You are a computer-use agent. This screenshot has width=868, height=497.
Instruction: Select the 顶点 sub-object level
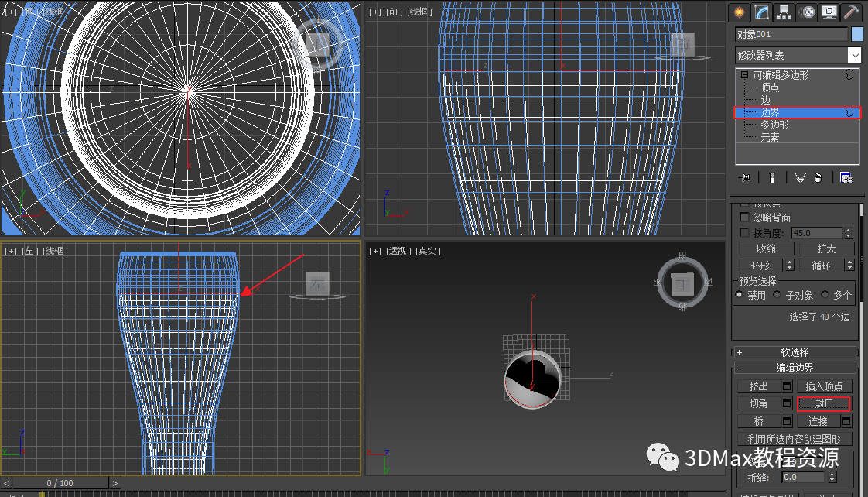point(770,87)
